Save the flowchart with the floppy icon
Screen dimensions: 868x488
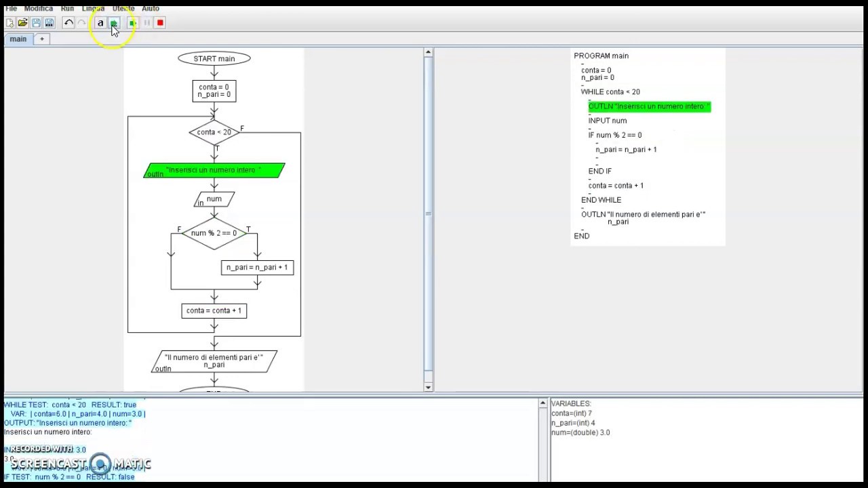click(36, 23)
